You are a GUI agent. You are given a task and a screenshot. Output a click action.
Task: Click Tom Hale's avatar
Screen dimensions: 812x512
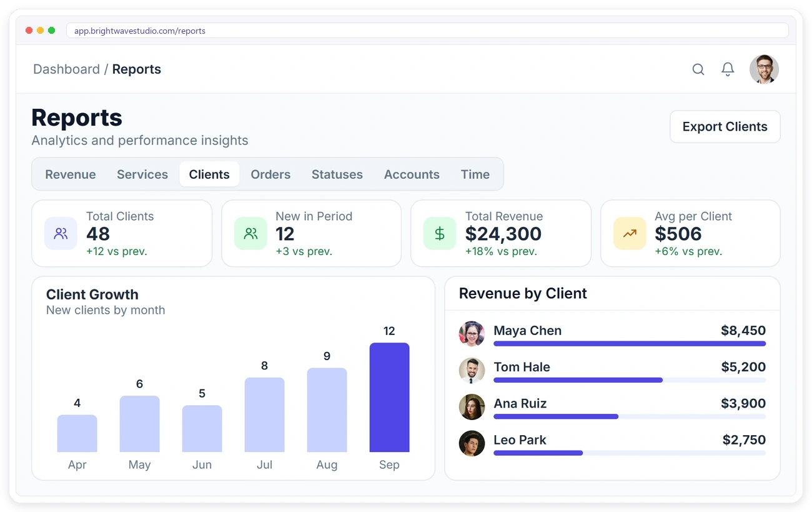tap(472, 371)
